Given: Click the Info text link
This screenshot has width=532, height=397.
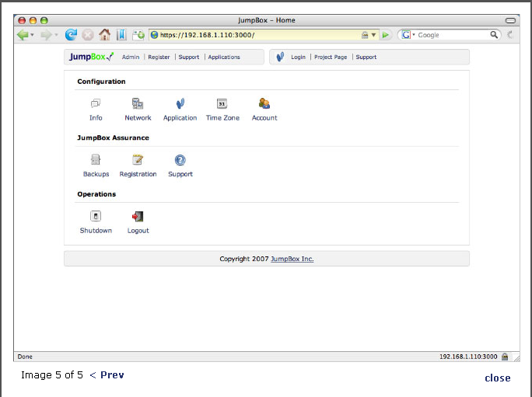Looking at the screenshot, I should click(96, 117).
